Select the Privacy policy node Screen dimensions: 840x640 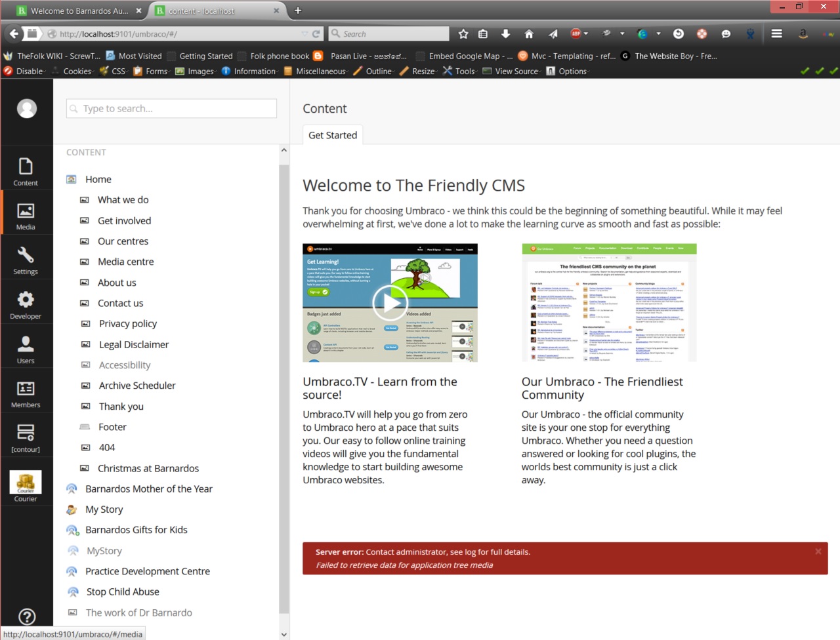coord(128,324)
